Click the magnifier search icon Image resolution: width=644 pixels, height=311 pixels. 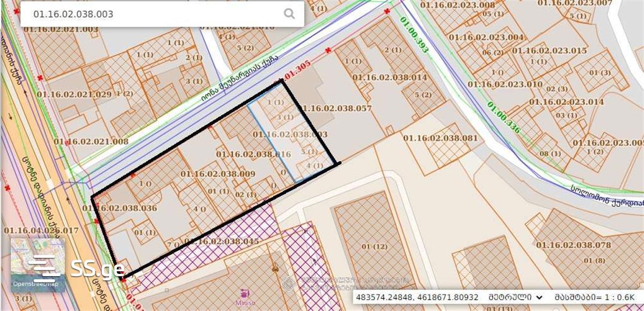[289, 14]
